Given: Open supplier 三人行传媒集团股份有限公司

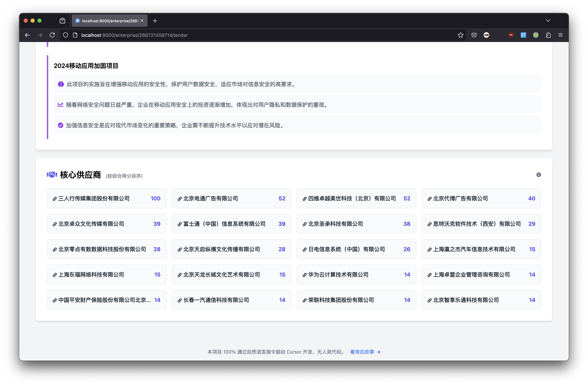Looking at the screenshot, I should point(94,198).
